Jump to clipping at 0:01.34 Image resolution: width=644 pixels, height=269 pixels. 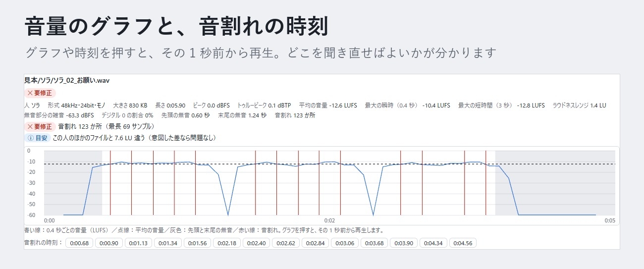point(168,243)
